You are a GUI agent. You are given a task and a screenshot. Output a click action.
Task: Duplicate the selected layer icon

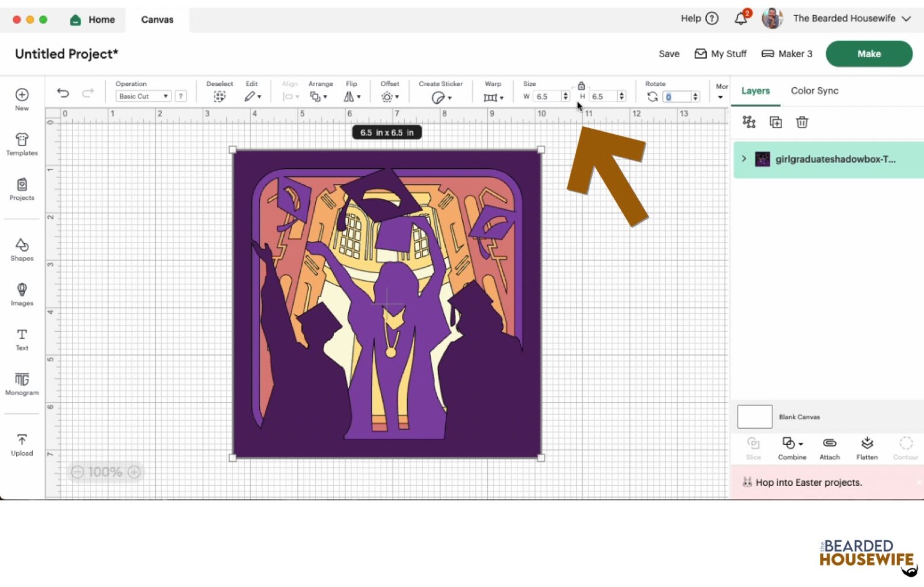[775, 123]
